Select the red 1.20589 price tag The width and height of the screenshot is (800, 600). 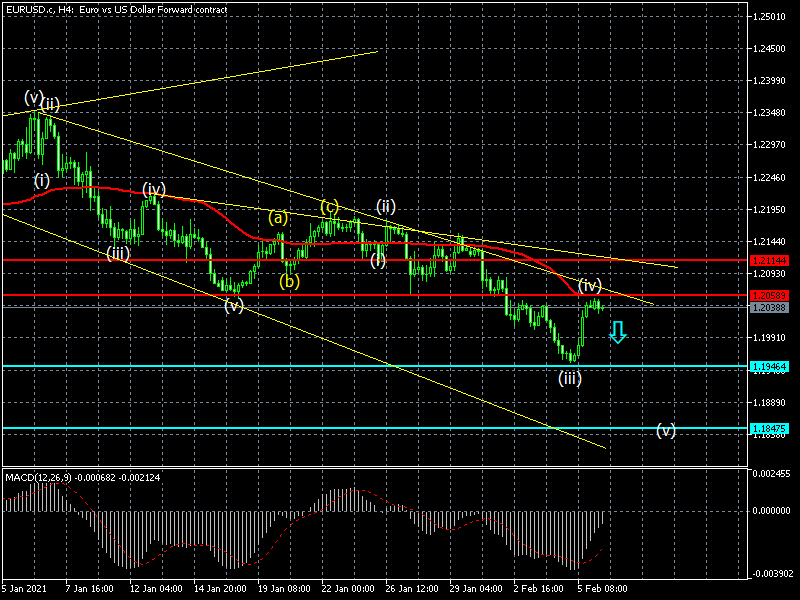[769, 295]
